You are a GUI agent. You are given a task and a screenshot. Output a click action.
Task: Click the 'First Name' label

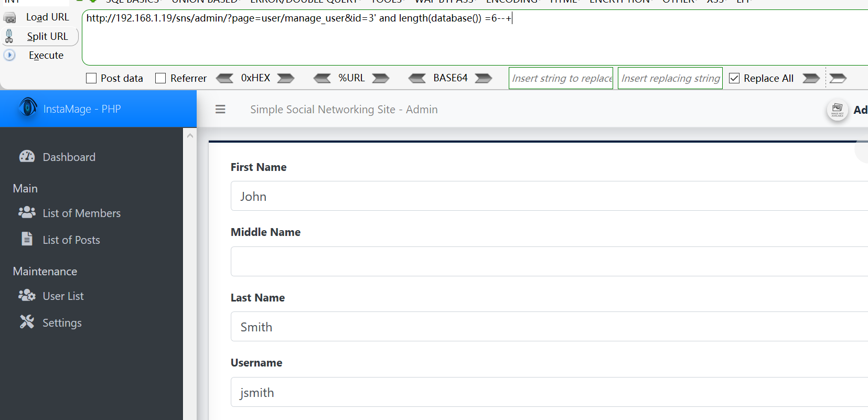(x=259, y=167)
